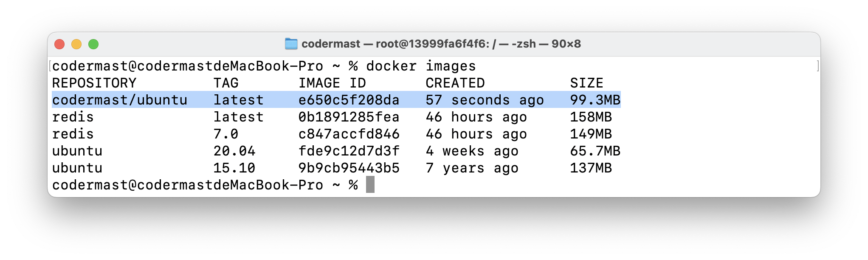
Task: Click image ID e650c5f208da
Action: click(x=349, y=100)
